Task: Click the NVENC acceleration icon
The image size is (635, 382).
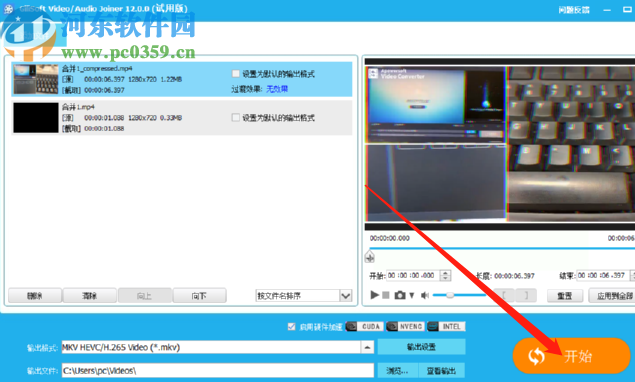Action: (405, 327)
